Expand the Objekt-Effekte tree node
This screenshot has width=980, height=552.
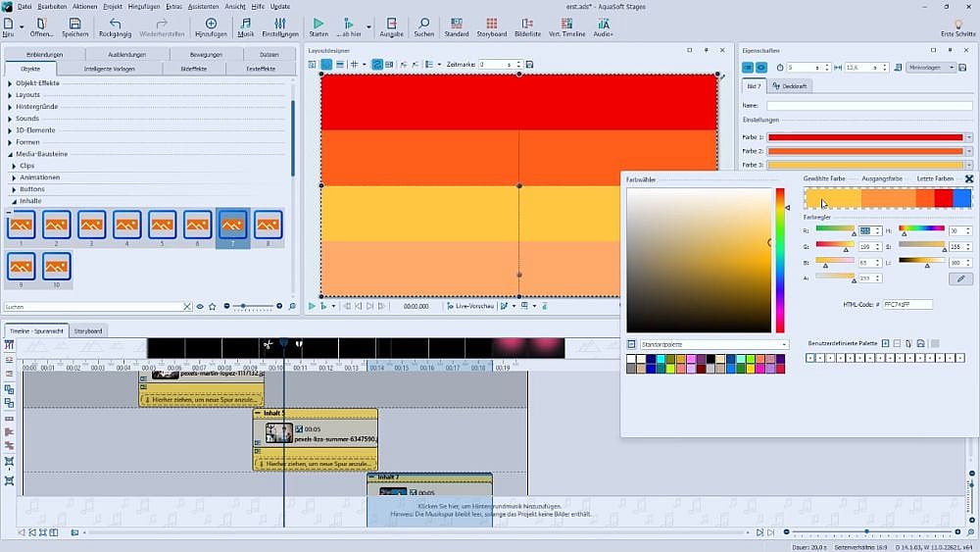[9, 83]
